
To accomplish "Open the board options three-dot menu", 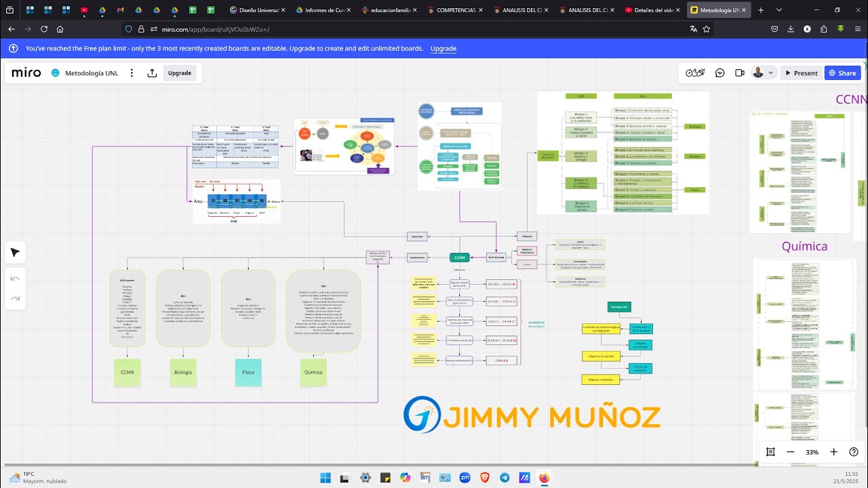I will point(132,73).
